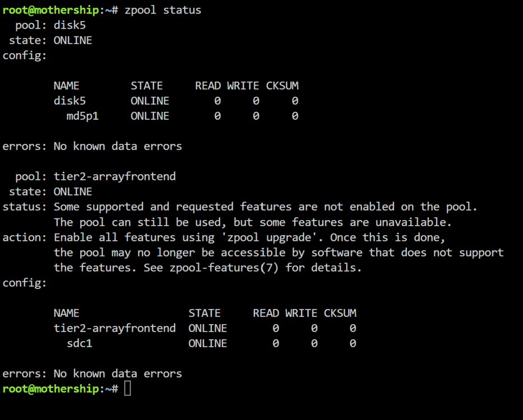This screenshot has height=420, width=523.
Task: Click the zpool-features(7) reference
Action: [224, 268]
